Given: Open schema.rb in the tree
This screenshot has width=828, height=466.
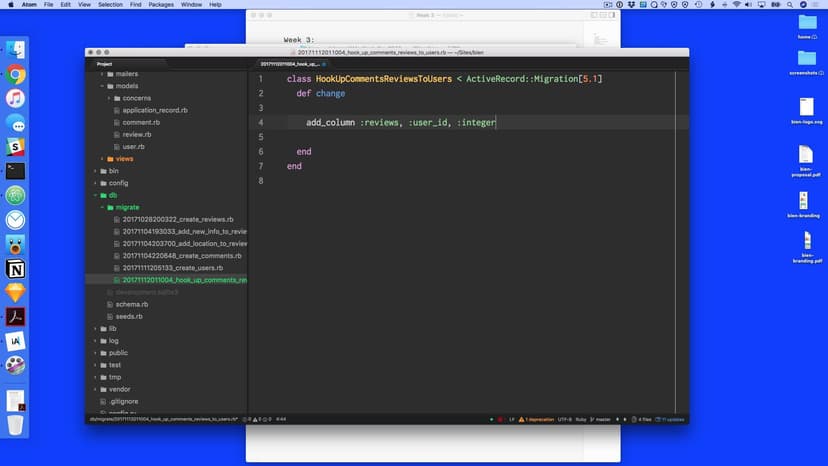Looking at the screenshot, I should [132, 304].
